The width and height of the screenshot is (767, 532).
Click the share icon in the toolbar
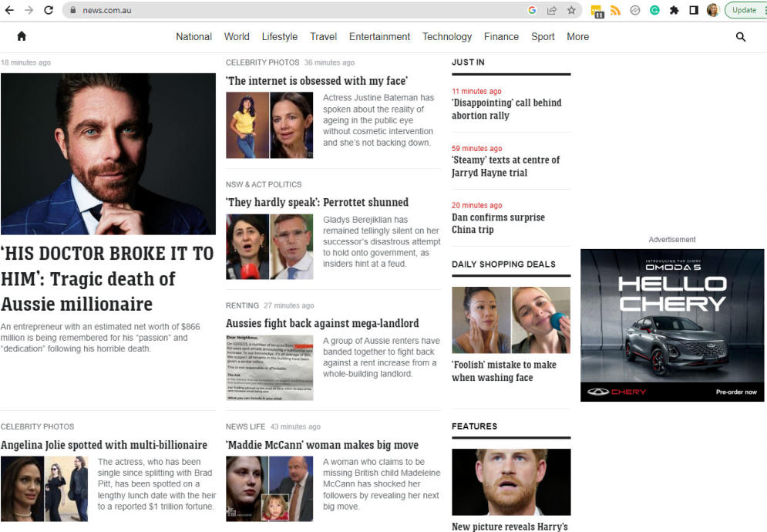pyautogui.click(x=551, y=10)
